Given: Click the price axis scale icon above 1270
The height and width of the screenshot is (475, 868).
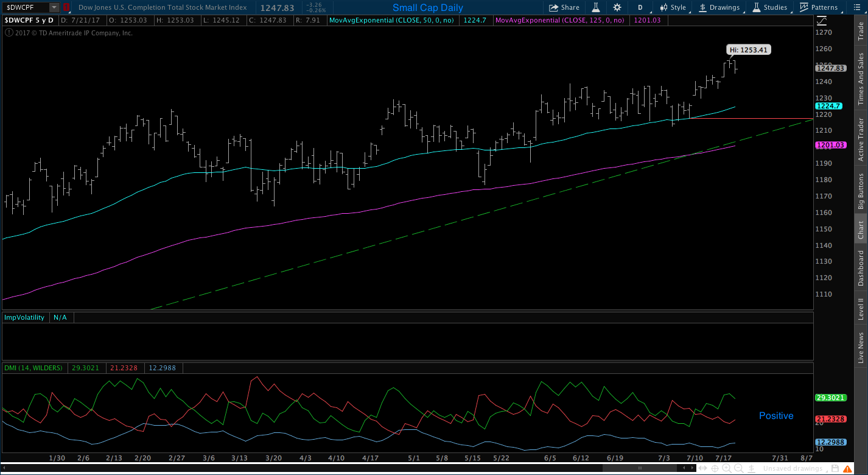Looking at the screenshot, I should [821, 20].
